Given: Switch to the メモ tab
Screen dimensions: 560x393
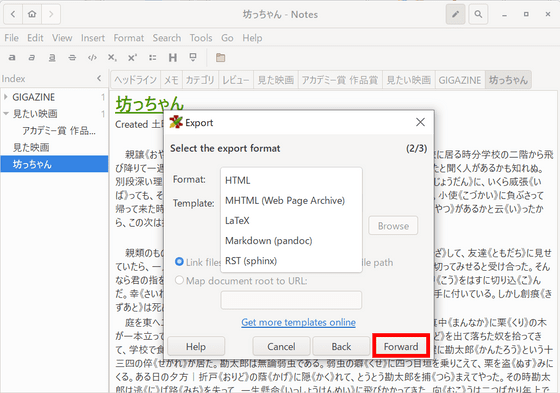Looking at the screenshot, I should click(x=171, y=80).
